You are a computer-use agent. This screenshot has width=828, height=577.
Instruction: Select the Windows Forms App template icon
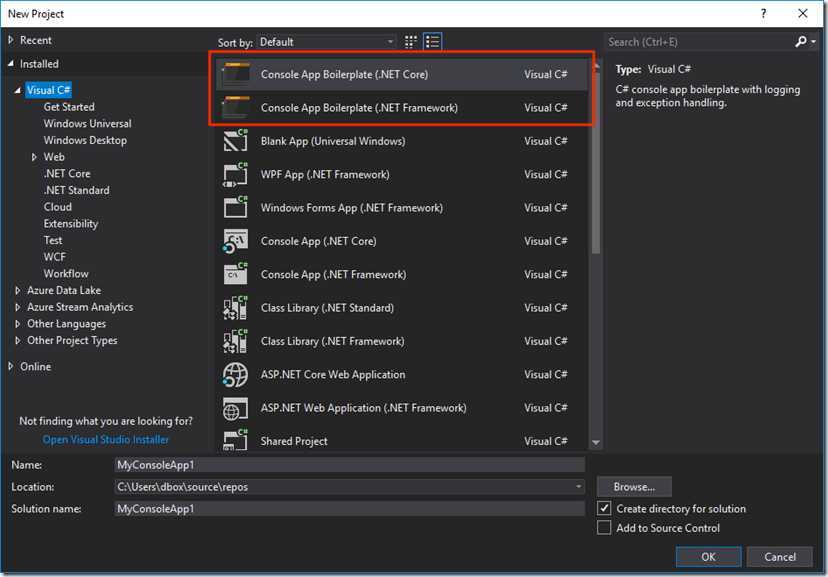click(235, 207)
